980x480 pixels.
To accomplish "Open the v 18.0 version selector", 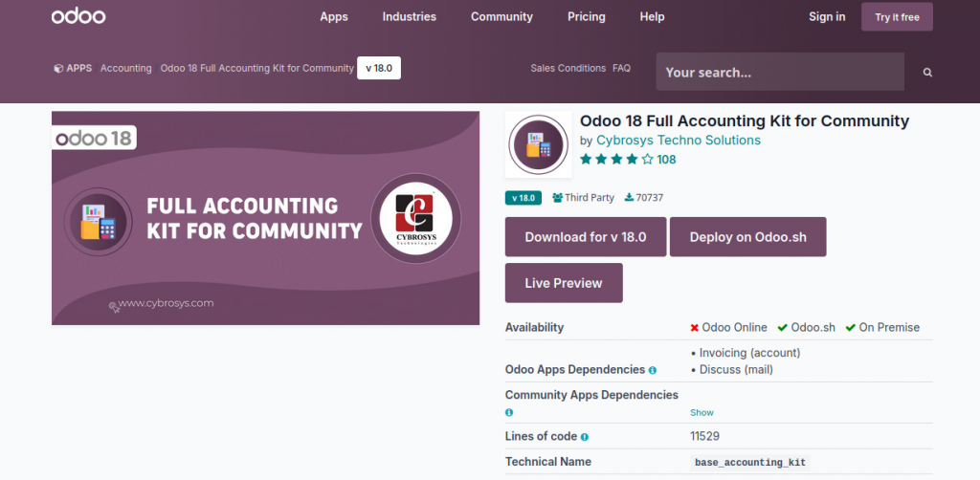I will tap(379, 69).
